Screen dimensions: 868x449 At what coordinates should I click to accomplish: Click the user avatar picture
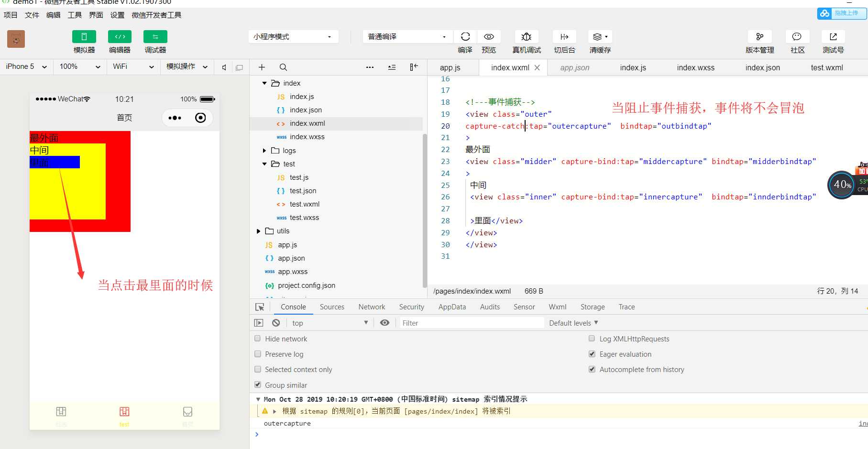point(16,39)
